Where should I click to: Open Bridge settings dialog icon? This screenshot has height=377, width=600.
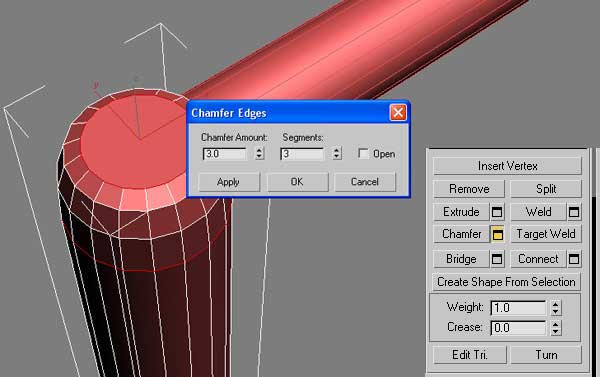coord(497,259)
